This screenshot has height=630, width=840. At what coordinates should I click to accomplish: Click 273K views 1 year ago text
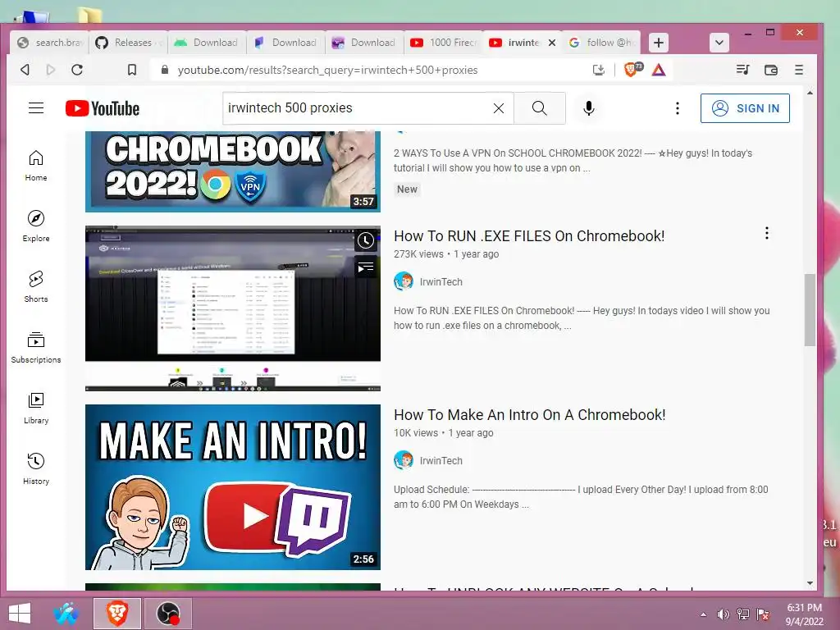tap(446, 254)
